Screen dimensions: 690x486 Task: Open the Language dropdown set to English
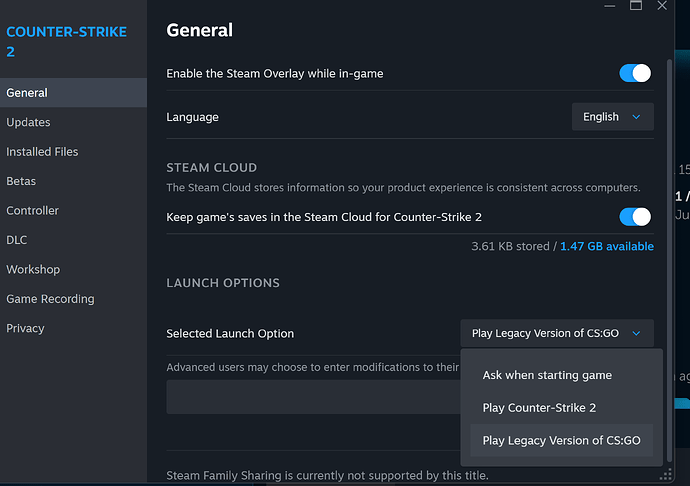point(613,117)
